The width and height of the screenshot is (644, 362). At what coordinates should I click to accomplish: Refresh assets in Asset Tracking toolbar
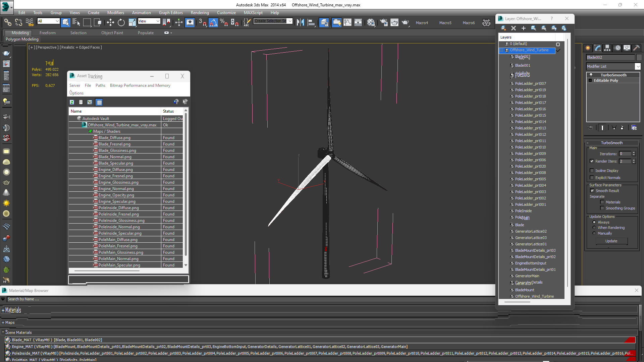tap(72, 102)
